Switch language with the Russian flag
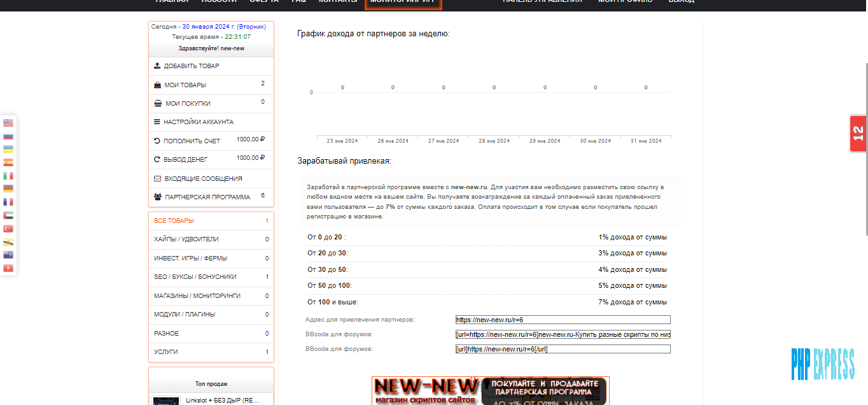Viewport: 868px width, 405px height. (8, 136)
